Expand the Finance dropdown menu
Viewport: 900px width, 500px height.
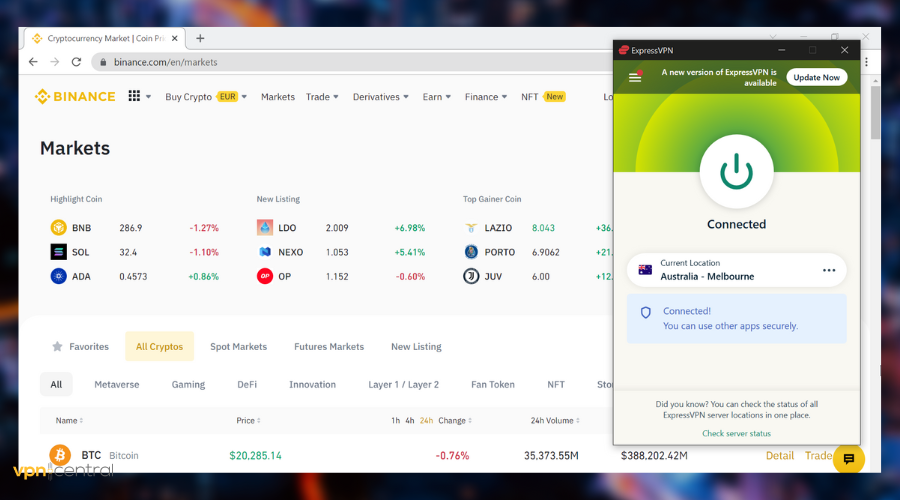tap(486, 97)
